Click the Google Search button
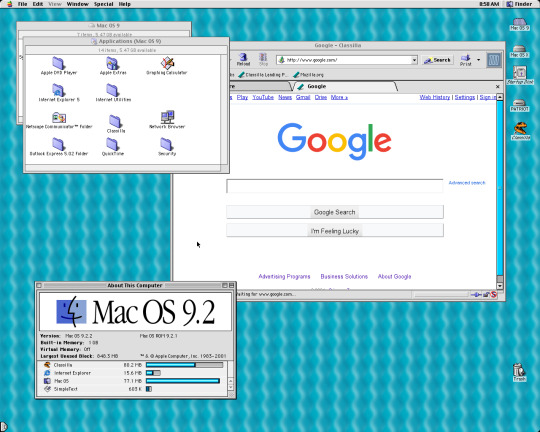 334,212
